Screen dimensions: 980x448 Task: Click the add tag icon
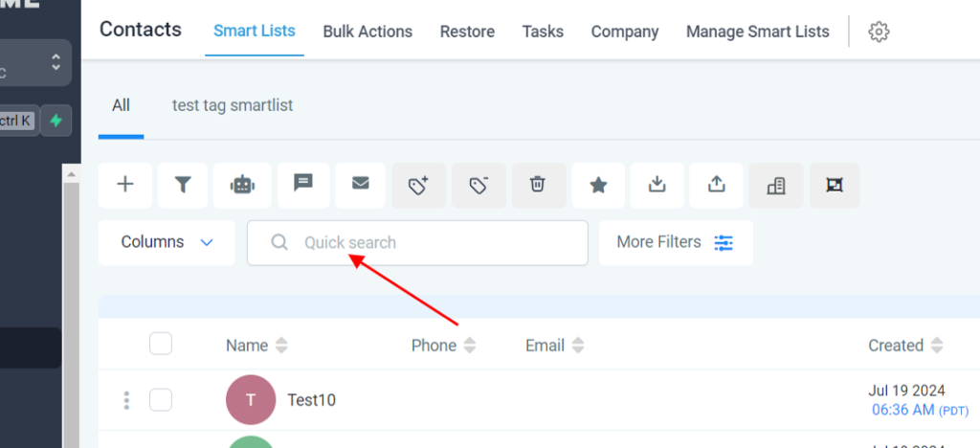click(419, 185)
